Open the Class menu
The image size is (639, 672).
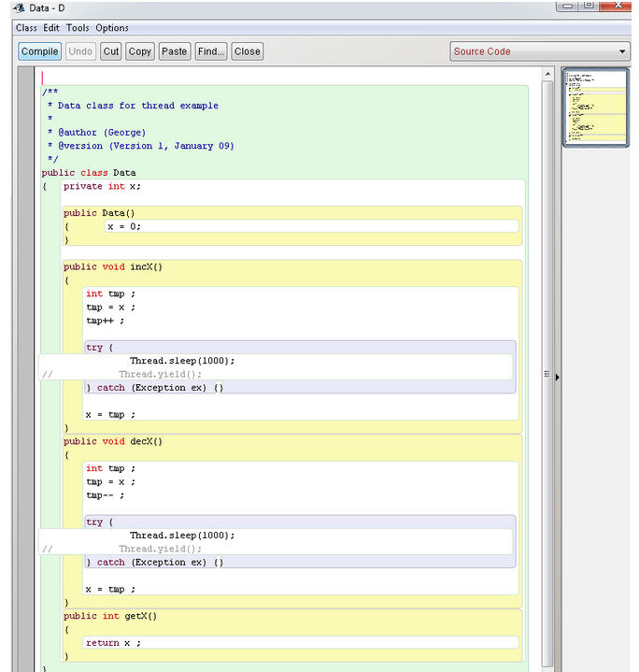26,28
